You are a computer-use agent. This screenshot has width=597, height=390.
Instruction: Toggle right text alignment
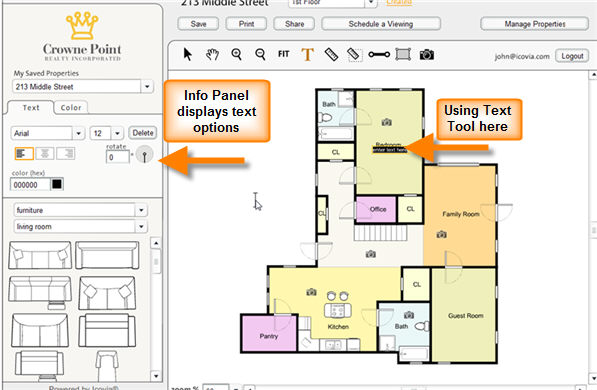click(65, 153)
